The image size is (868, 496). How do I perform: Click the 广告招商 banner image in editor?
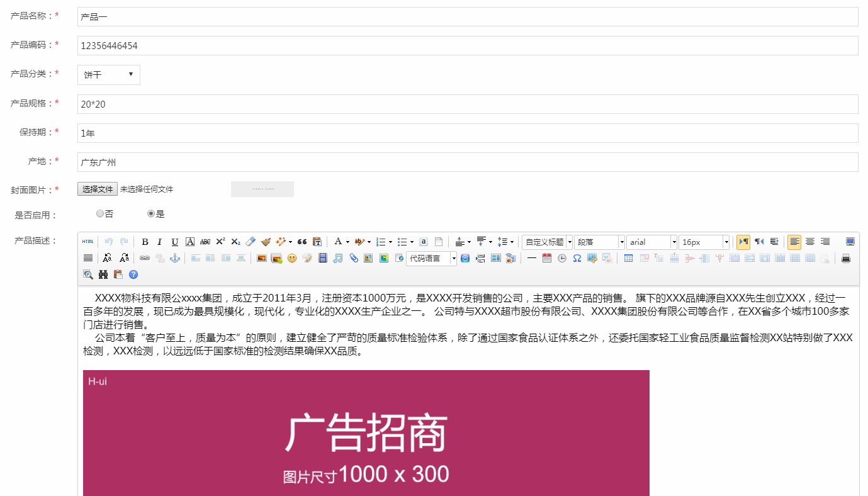pyautogui.click(x=366, y=433)
